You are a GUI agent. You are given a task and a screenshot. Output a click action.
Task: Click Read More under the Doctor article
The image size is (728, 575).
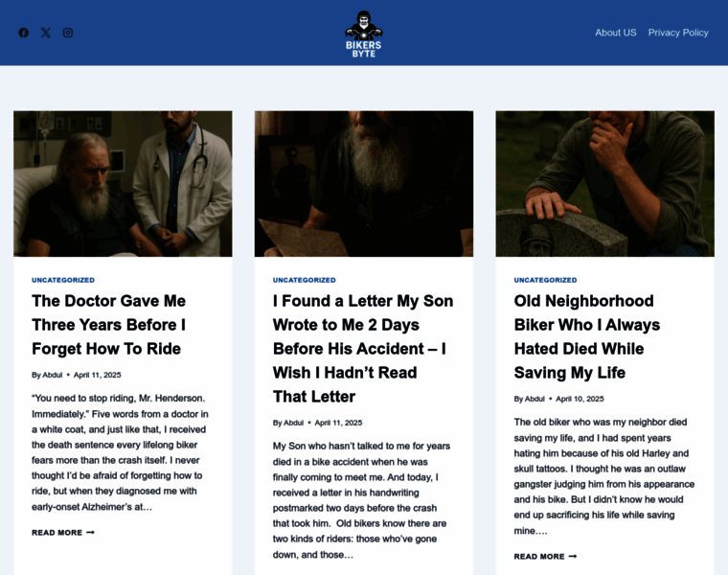(x=63, y=532)
